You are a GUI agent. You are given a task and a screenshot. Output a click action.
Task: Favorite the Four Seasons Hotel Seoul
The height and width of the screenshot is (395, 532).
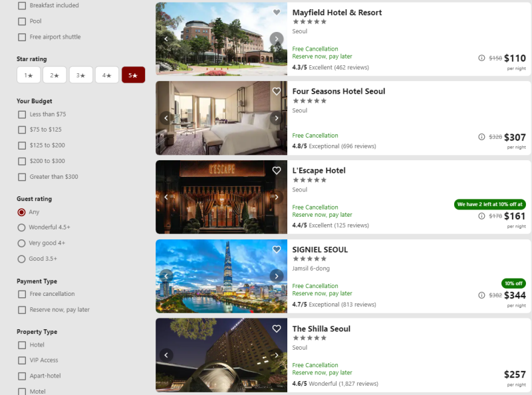point(277,91)
